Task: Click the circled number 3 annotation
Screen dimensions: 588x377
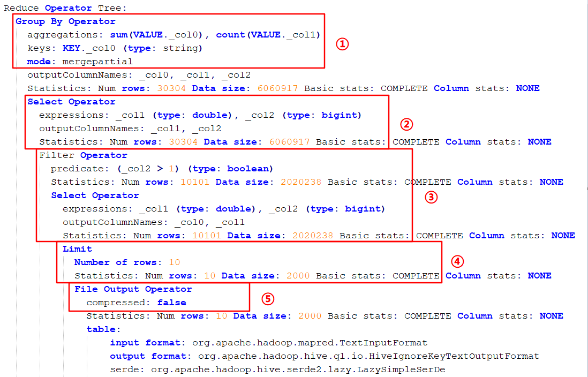Action: (x=431, y=197)
